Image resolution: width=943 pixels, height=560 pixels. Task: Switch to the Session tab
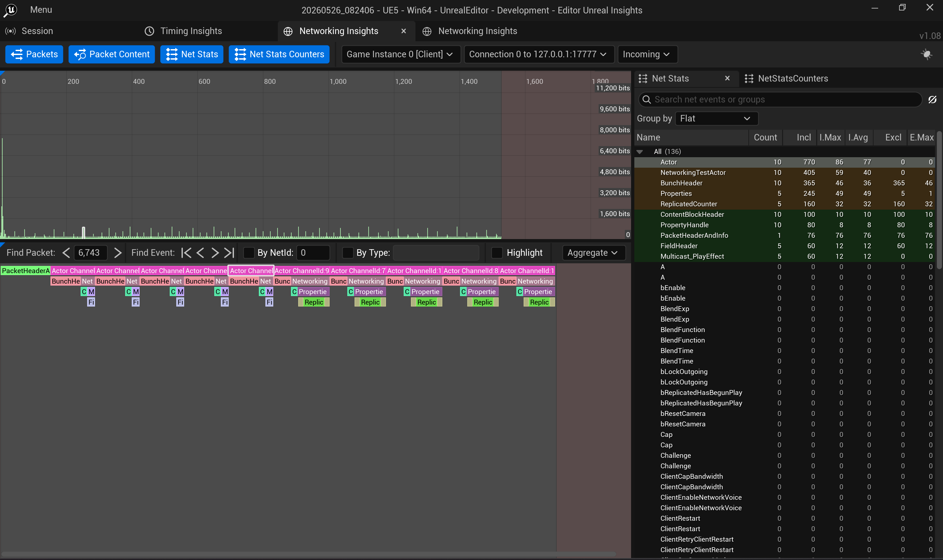click(29, 31)
